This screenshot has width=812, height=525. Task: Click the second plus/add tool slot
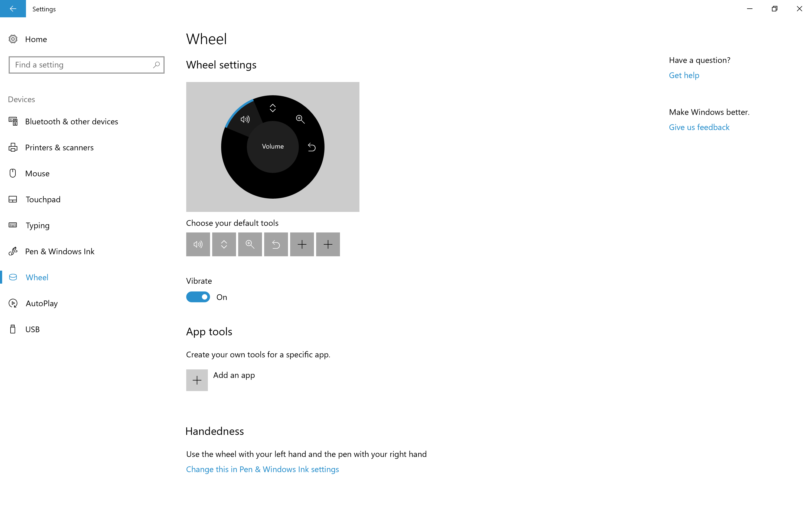point(328,244)
